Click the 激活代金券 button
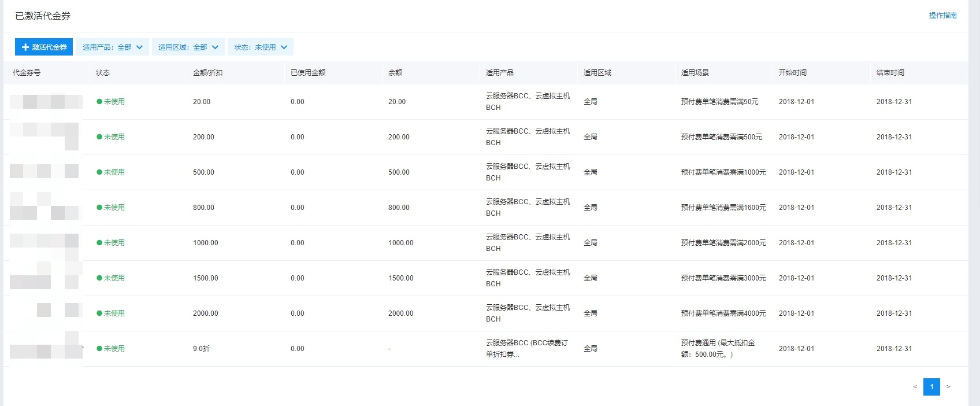 click(x=44, y=47)
